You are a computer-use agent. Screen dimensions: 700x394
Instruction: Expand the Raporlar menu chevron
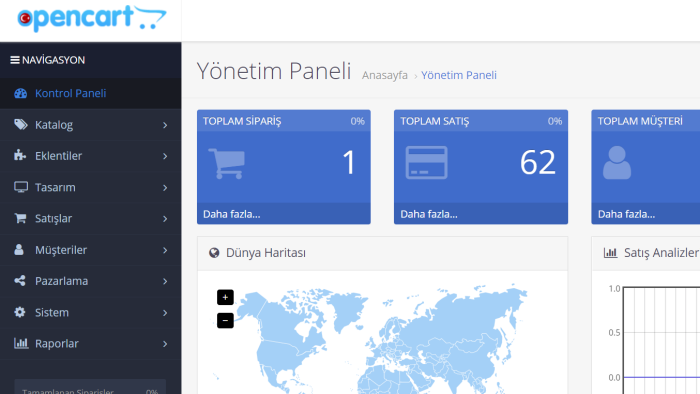(x=165, y=344)
